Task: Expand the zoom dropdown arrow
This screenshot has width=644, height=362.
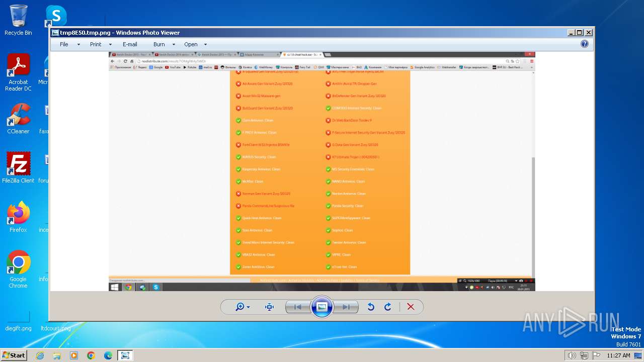Action: tap(249, 307)
